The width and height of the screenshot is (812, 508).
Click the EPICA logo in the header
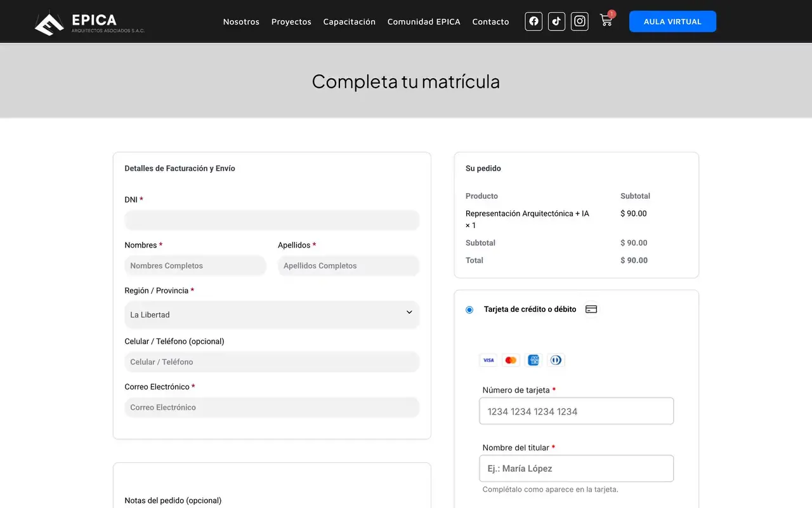(89, 23)
